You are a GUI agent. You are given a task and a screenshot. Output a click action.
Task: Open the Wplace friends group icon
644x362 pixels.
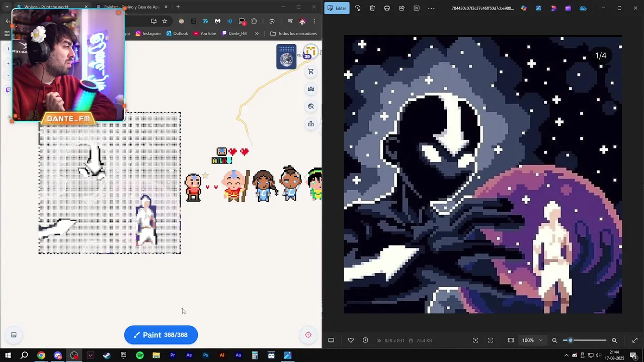311,89
